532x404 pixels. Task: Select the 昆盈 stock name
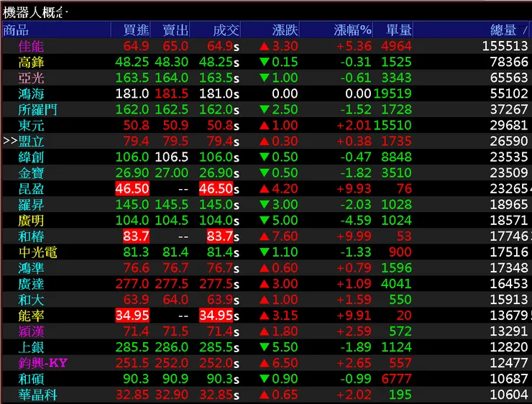[31, 188]
